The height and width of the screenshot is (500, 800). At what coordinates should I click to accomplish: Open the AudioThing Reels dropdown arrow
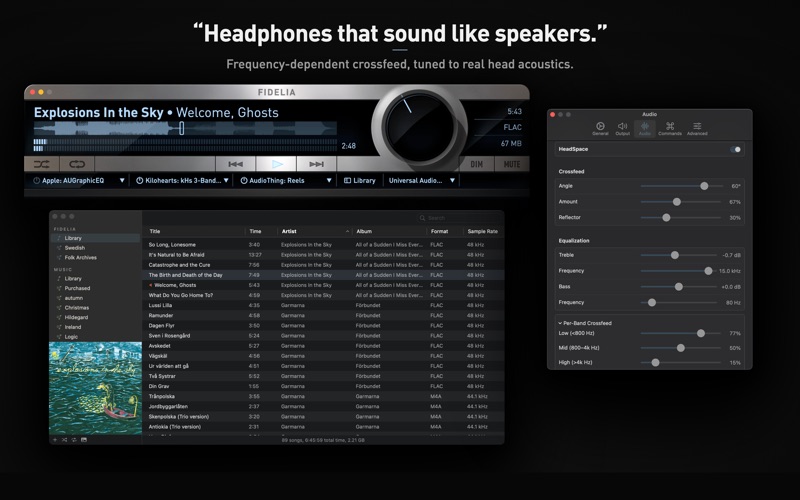pos(329,181)
